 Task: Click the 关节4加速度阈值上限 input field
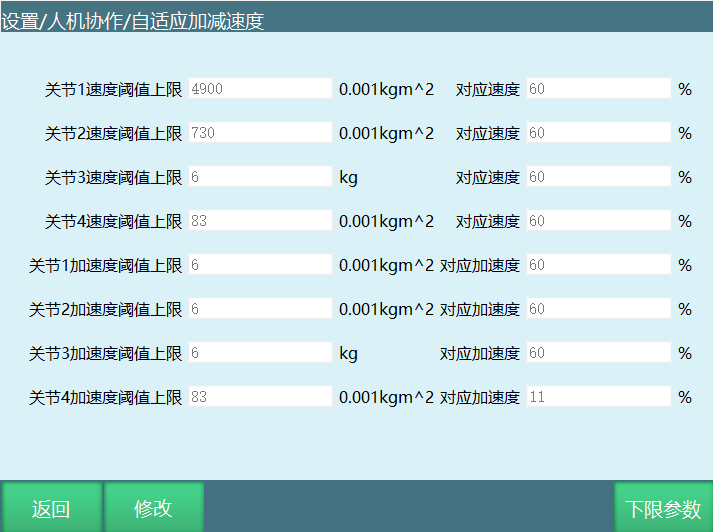tap(260, 397)
